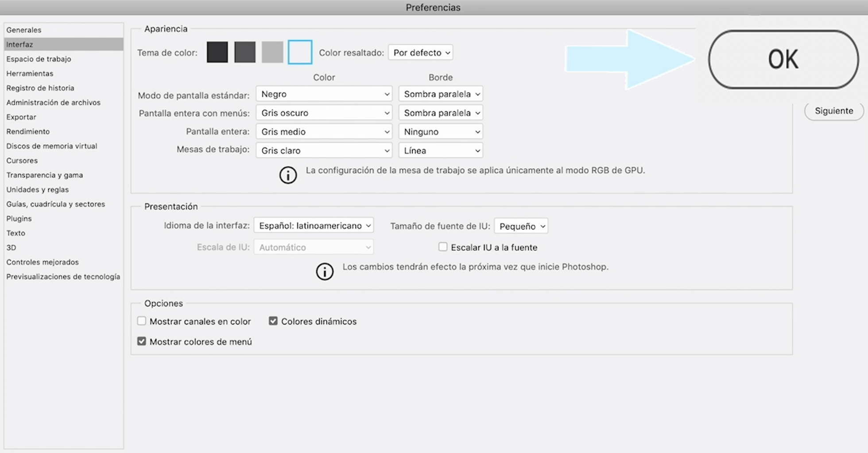Open Pantalla entera con menús border dropdown
Screen dimensions: 868x453
point(441,113)
